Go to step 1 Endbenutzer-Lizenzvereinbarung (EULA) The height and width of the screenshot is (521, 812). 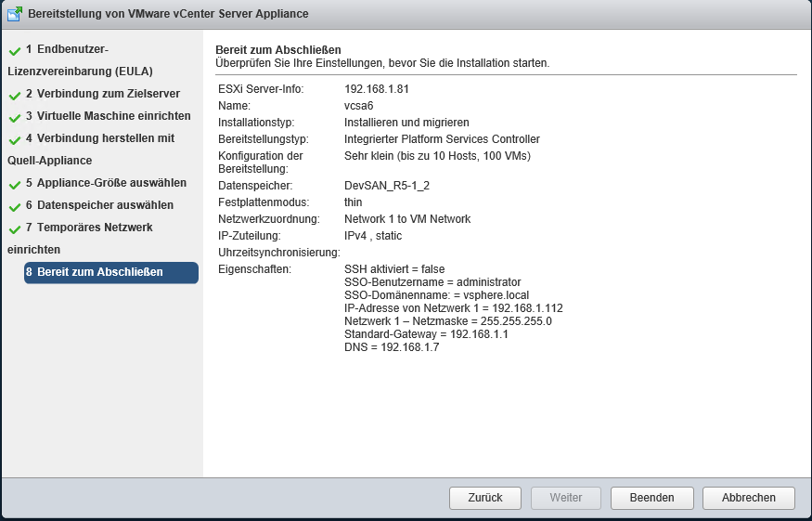point(80,60)
